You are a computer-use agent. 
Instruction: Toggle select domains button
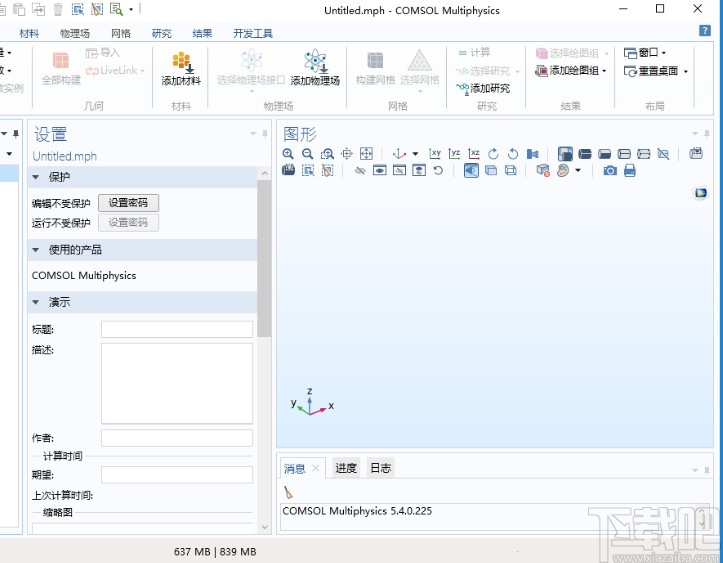click(585, 154)
